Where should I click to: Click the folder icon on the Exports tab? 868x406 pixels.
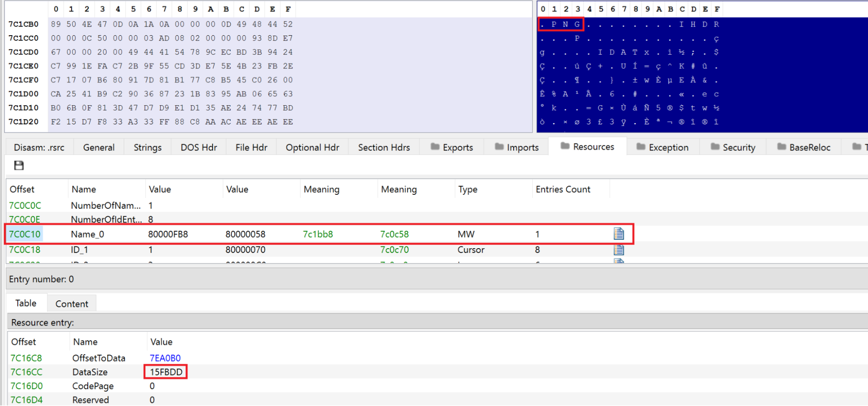[x=435, y=147]
